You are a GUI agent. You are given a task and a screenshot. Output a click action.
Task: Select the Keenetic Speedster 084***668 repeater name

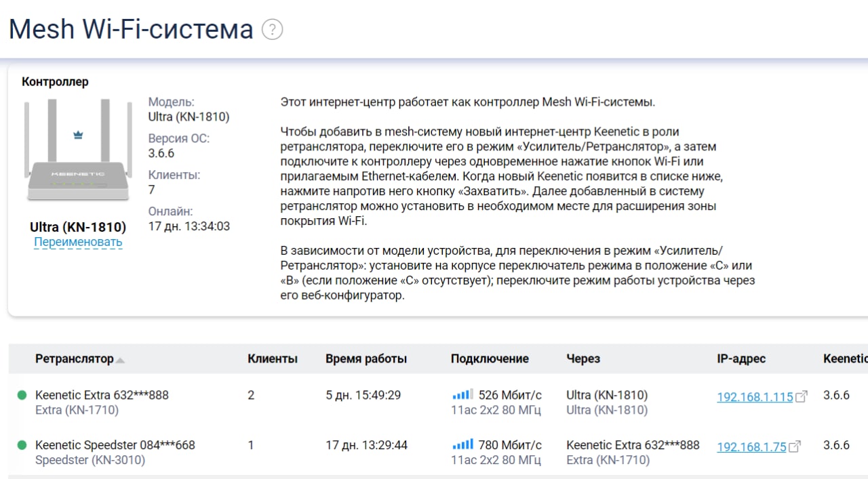click(115, 445)
